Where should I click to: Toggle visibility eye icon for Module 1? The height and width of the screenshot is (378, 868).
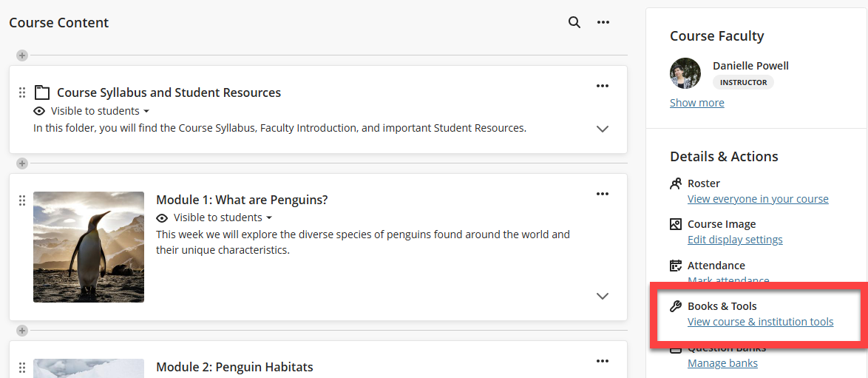click(x=163, y=217)
